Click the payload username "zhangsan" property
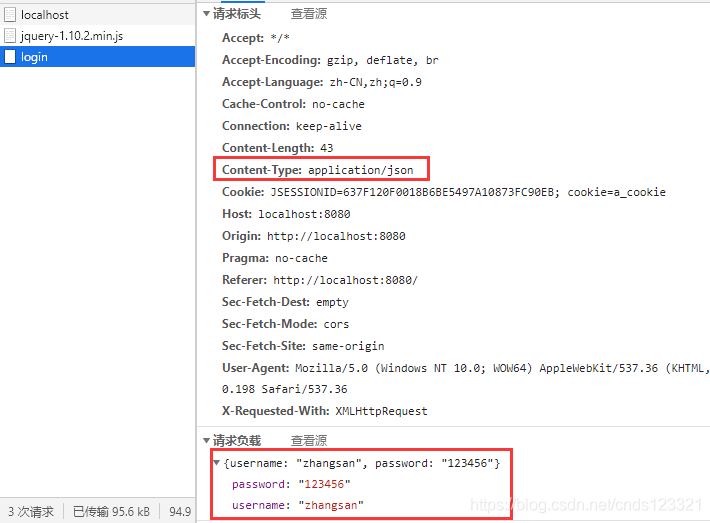This screenshot has height=523, width=710. click(297, 505)
